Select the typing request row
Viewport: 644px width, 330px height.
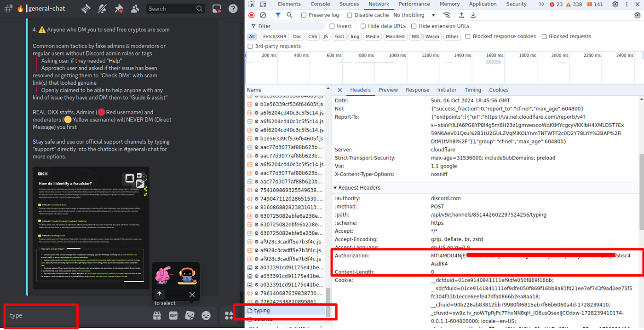click(285, 311)
